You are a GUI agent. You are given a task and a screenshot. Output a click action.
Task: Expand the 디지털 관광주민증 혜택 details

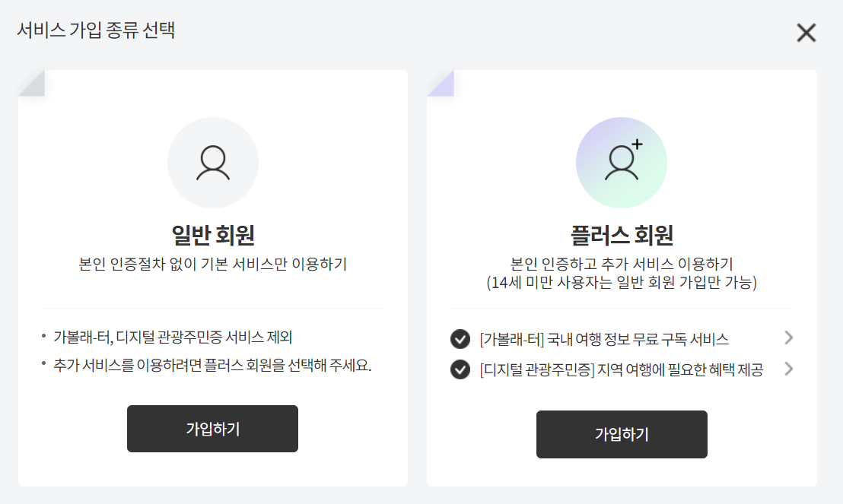[789, 369]
